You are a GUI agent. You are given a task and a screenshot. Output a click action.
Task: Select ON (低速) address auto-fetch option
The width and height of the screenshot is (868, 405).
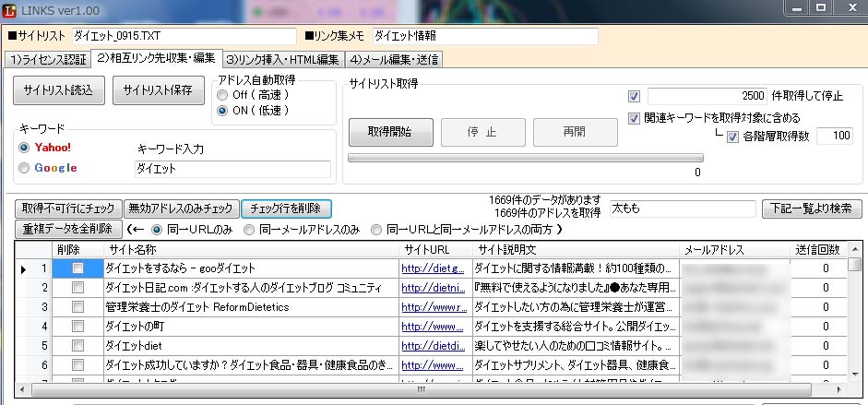(x=222, y=111)
